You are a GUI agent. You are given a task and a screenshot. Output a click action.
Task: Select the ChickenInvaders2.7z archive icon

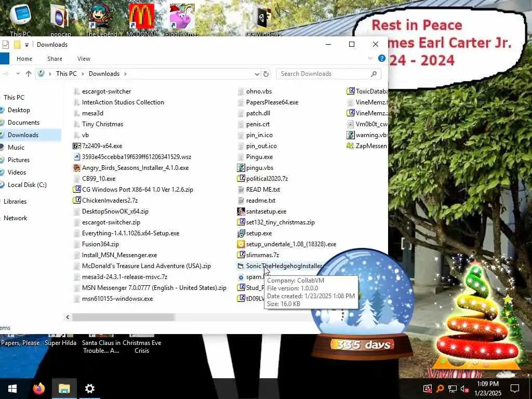coord(77,200)
